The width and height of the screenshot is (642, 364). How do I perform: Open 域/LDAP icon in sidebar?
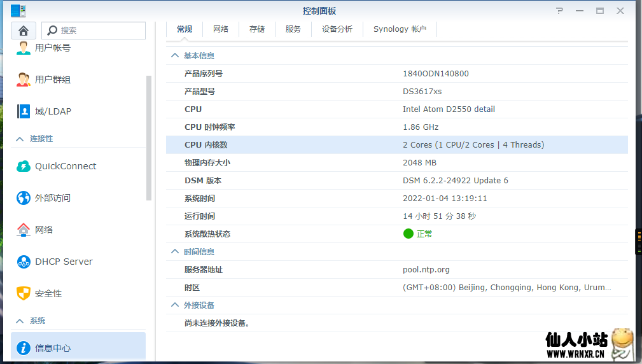[24, 111]
